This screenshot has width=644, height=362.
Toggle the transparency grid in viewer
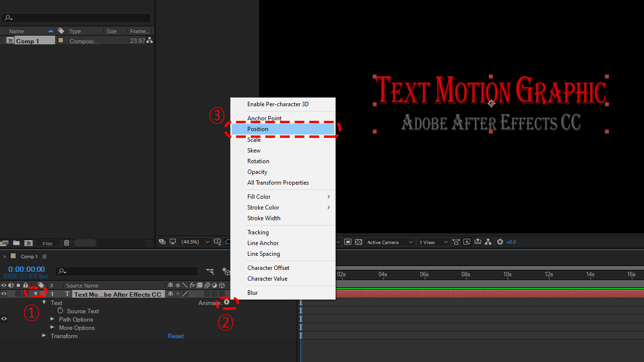point(358,242)
